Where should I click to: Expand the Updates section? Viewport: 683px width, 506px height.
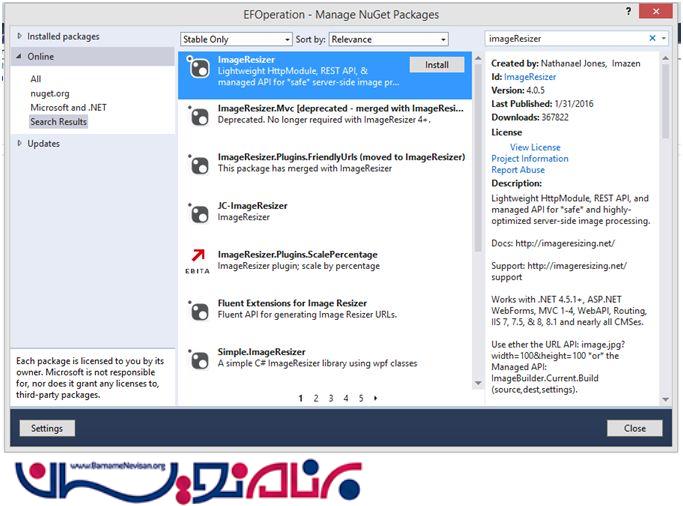21,144
